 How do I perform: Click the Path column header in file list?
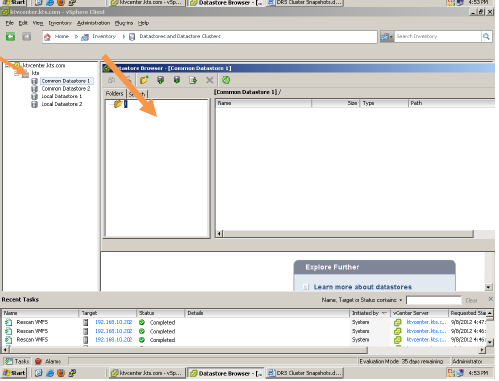click(x=452, y=103)
